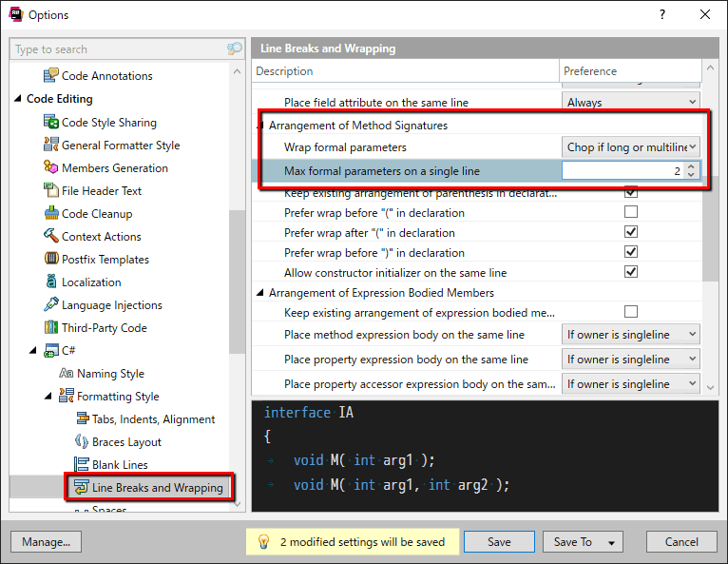Toggle Keep existing arrangement of parenthesis checkbox
Image resolution: width=728 pixels, height=564 pixels.
630,192
